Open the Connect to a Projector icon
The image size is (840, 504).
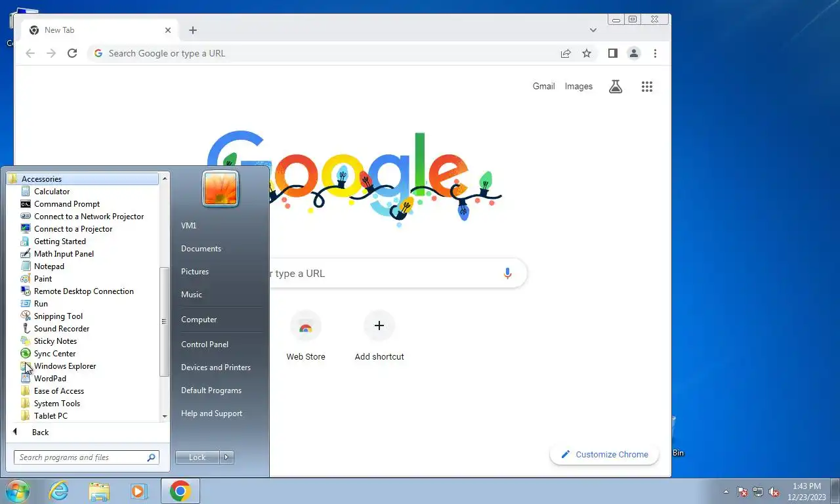point(26,229)
